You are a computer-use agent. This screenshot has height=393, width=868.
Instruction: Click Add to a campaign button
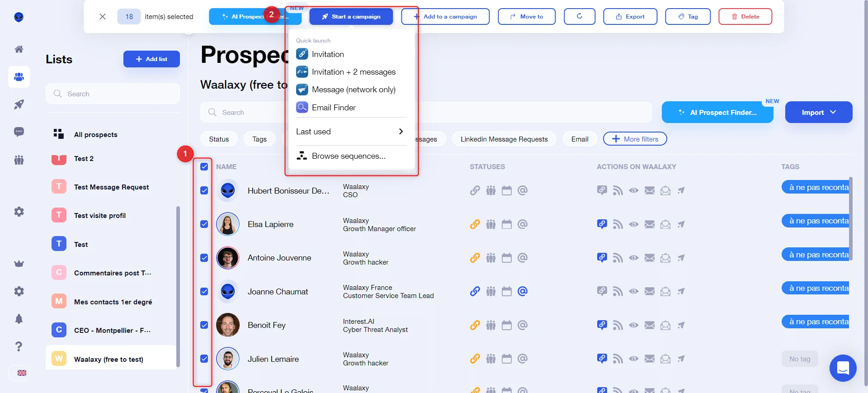click(445, 17)
